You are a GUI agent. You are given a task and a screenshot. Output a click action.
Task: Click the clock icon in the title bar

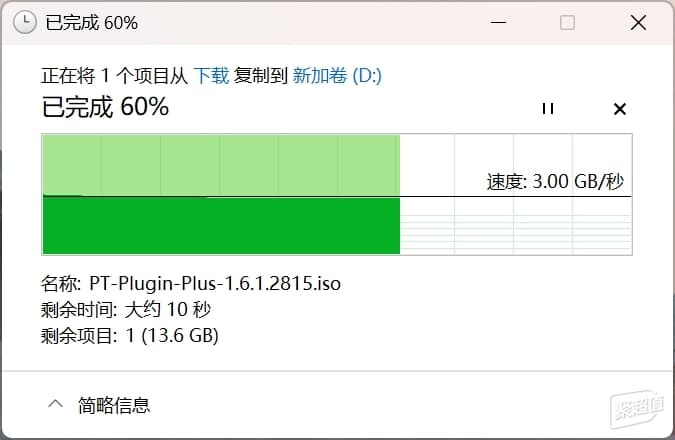point(25,22)
